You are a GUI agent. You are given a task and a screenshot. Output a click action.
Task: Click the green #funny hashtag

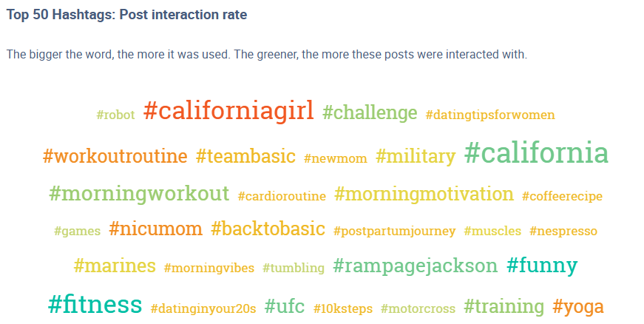point(542,266)
